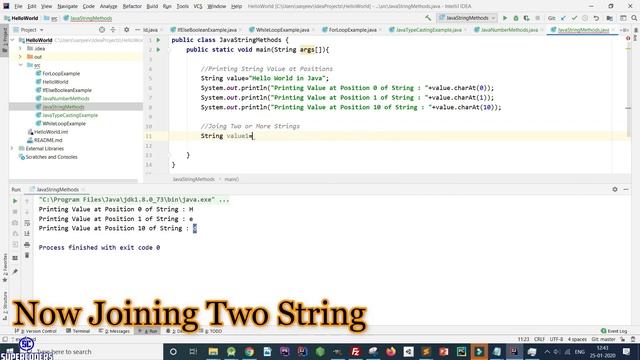Open the Navigate menu
The width and height of the screenshot is (640, 360).
(67, 6)
